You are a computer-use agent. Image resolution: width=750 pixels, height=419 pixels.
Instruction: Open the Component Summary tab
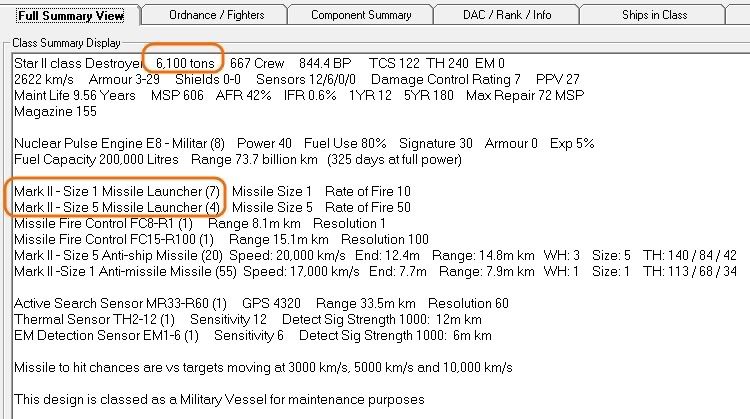click(x=361, y=15)
